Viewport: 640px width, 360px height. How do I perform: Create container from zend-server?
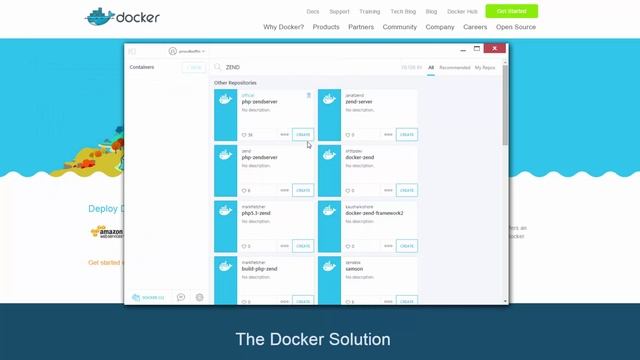tap(407, 134)
